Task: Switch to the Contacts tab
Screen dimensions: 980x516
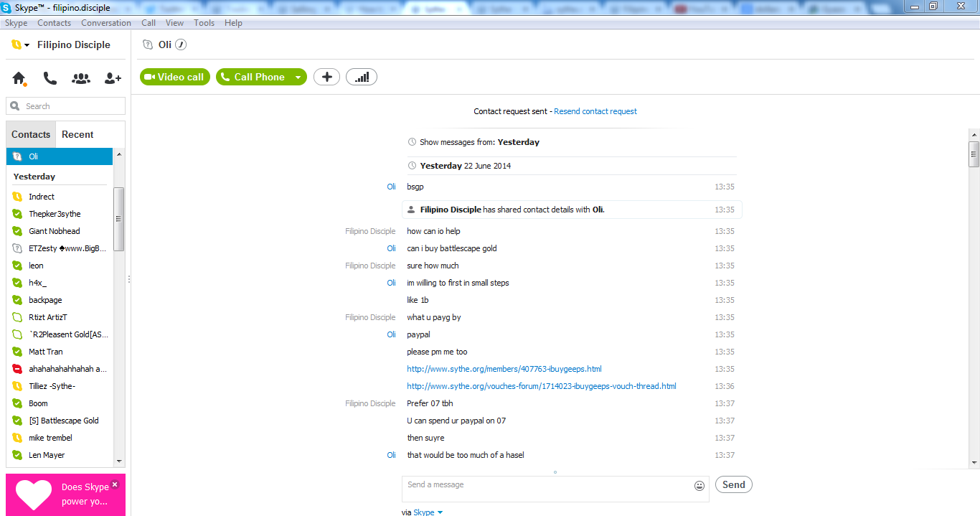Action: coord(31,134)
